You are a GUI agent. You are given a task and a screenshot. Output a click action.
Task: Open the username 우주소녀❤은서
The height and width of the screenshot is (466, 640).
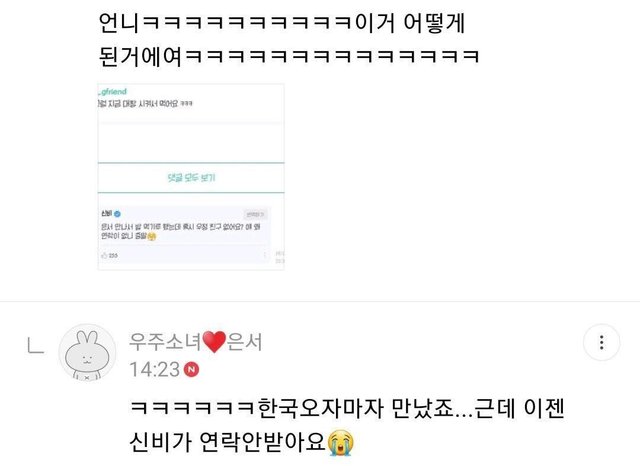click(x=196, y=342)
